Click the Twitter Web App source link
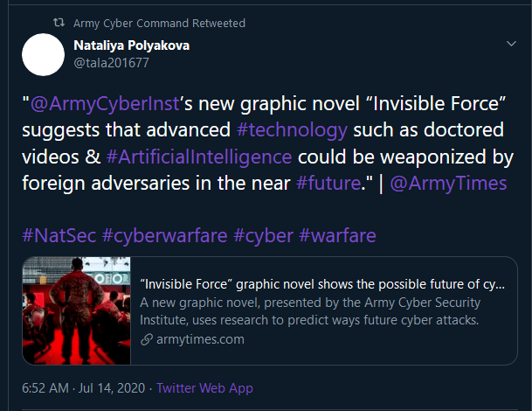The width and height of the screenshot is (532, 411). pos(205,387)
